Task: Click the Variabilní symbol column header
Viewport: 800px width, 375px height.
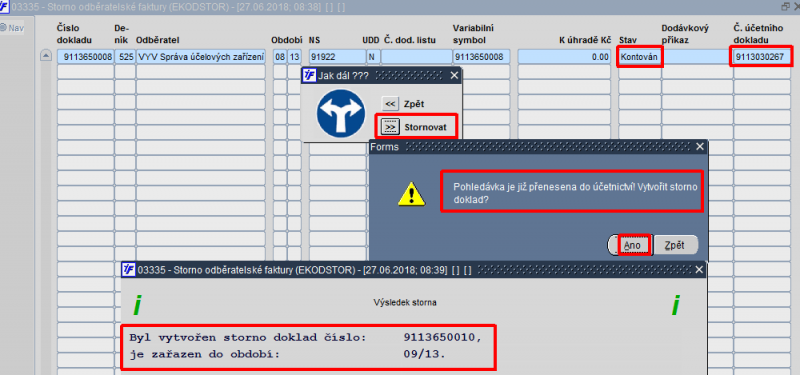Action: [473, 34]
